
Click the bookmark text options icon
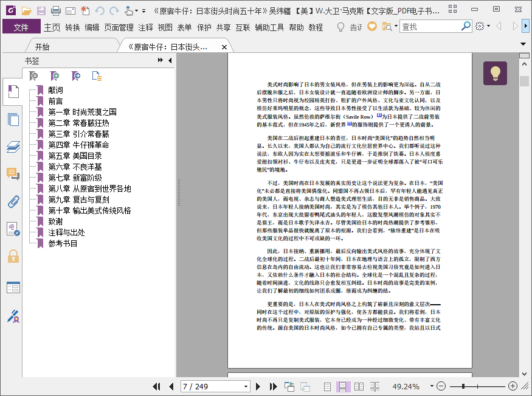(x=97, y=76)
